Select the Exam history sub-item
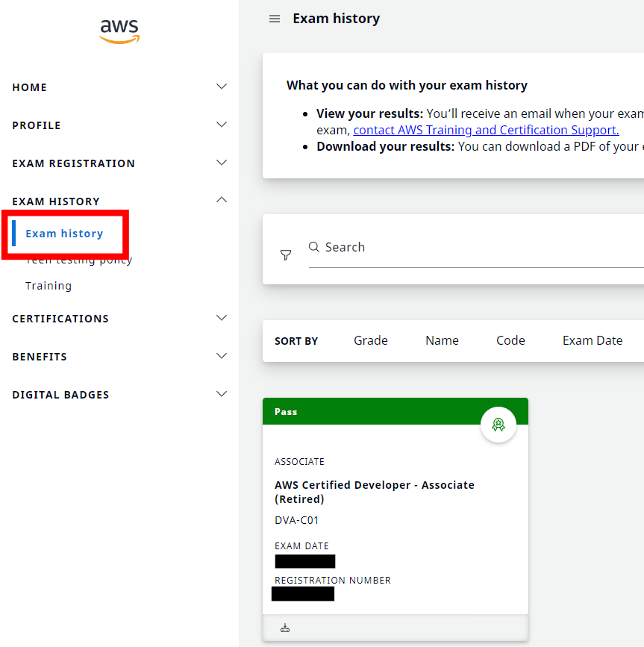 [x=64, y=234]
